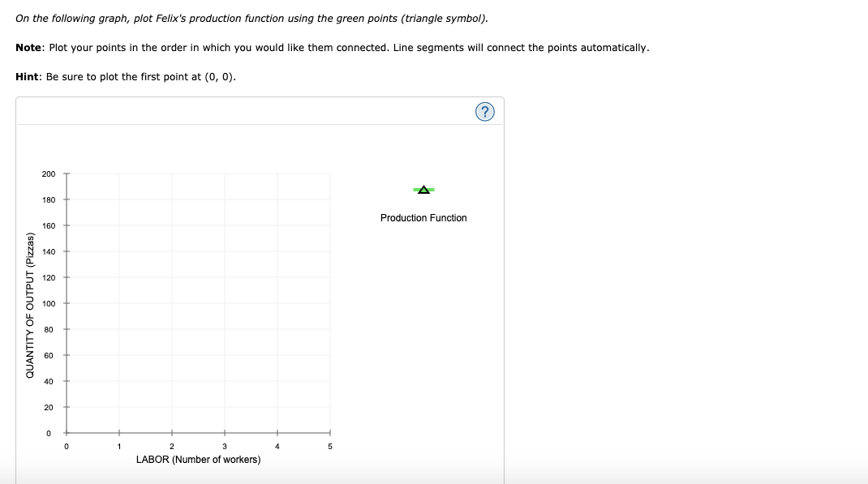Screen dimensions: 868x484
Task: Click the gridline intersection at labor 1, output 40
Action: (118, 381)
